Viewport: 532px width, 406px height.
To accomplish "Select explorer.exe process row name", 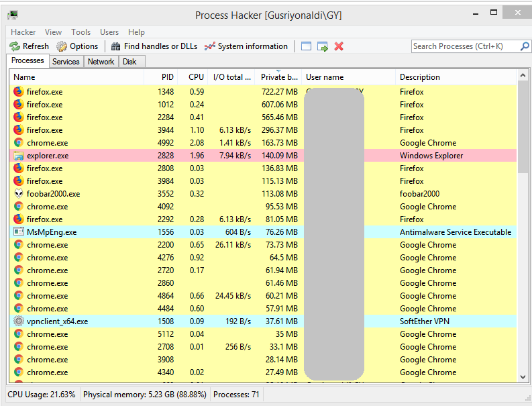I will point(48,156).
